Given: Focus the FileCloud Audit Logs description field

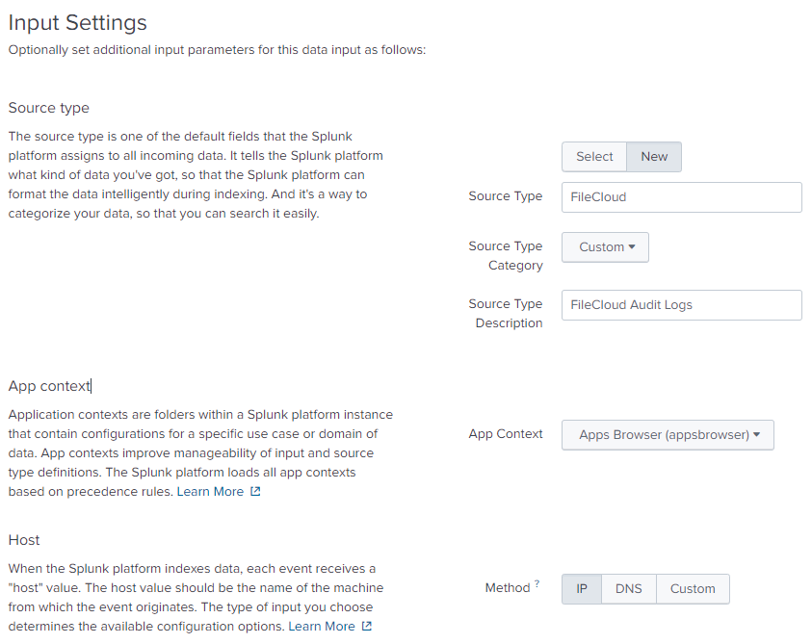Looking at the screenshot, I should (681, 305).
